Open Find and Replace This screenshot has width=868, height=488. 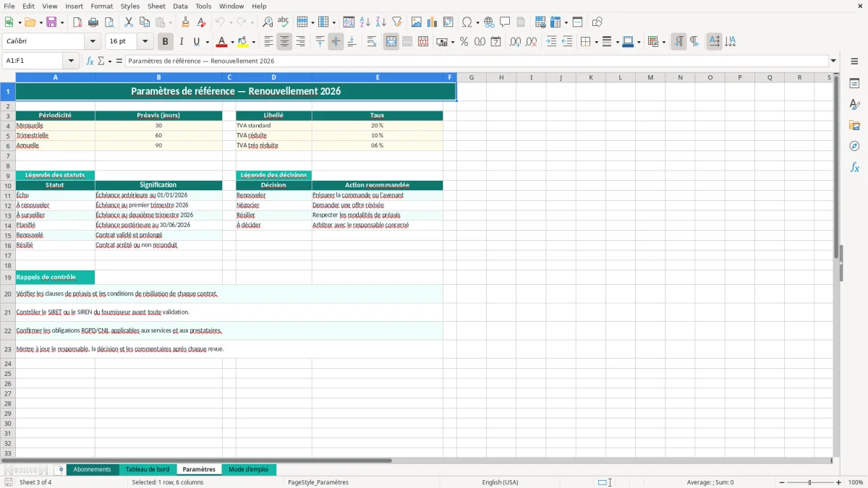click(268, 22)
